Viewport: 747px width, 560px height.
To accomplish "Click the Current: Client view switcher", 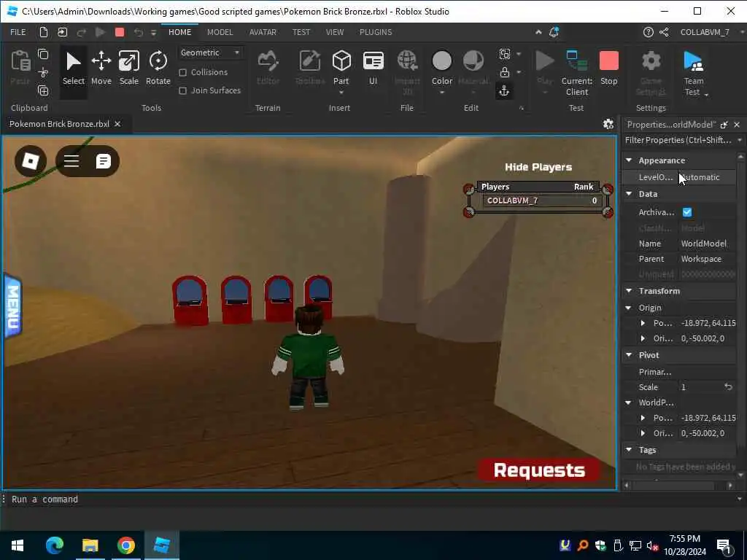I will click(x=577, y=72).
